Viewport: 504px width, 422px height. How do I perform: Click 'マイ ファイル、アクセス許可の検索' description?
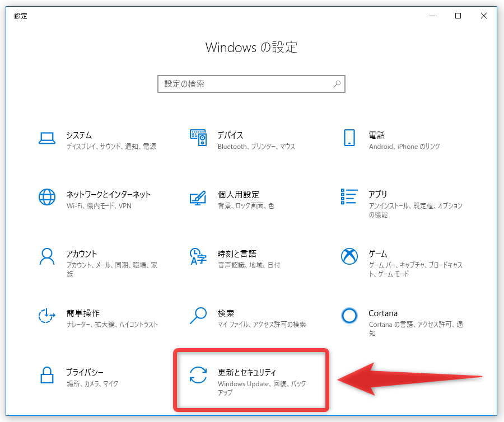[x=262, y=325]
